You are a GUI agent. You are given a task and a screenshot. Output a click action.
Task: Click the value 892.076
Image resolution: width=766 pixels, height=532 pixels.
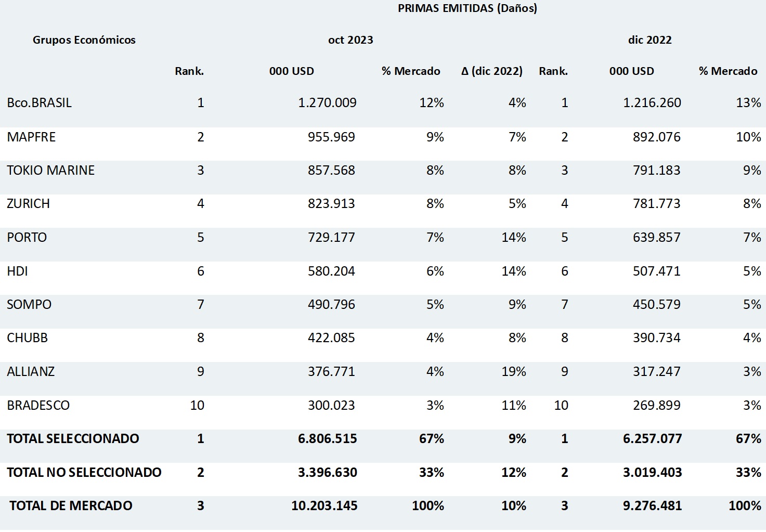[657, 137]
